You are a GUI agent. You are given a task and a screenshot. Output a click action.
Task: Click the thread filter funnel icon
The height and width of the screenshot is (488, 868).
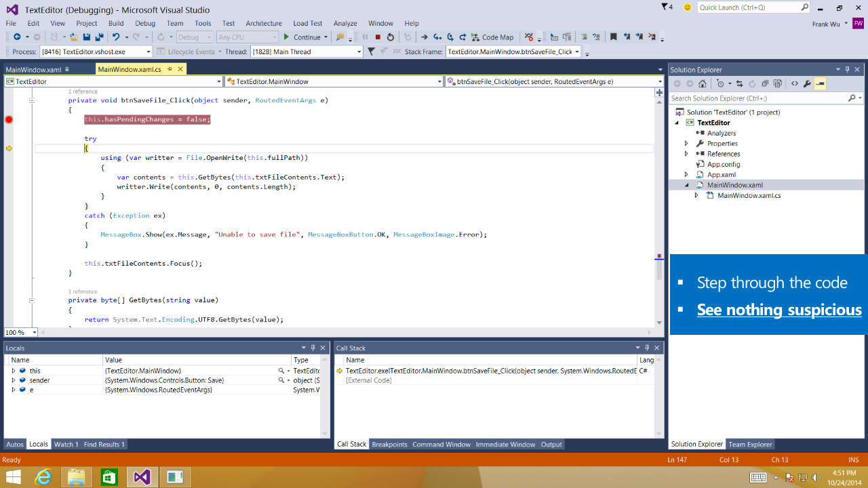coord(371,52)
